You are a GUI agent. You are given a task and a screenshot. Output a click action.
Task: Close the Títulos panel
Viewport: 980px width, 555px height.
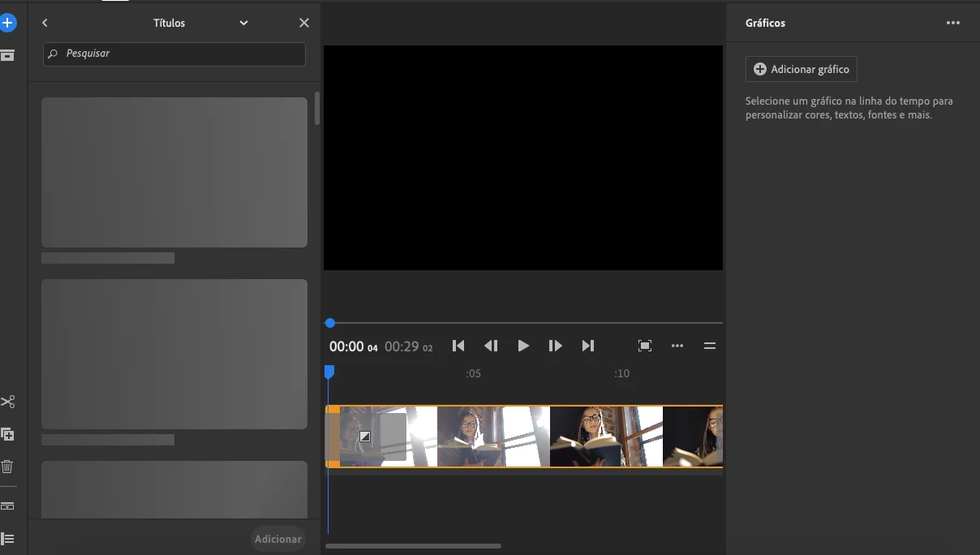click(x=304, y=23)
